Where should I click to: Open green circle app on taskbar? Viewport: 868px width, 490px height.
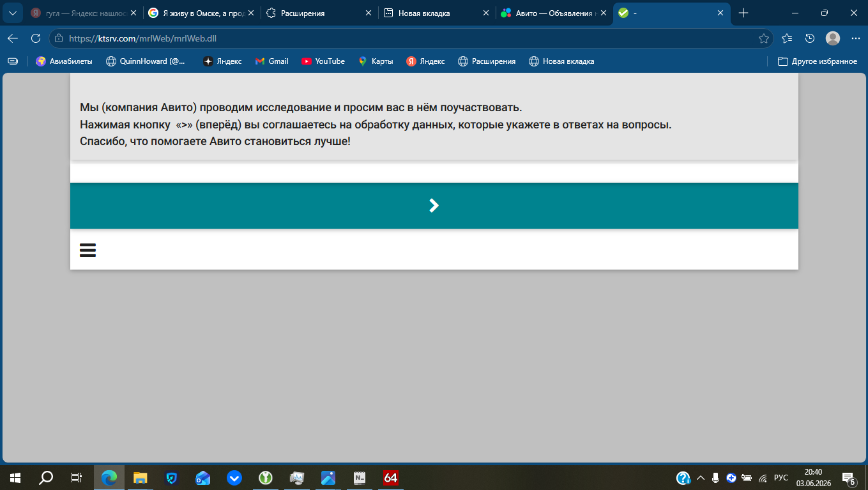click(x=266, y=477)
